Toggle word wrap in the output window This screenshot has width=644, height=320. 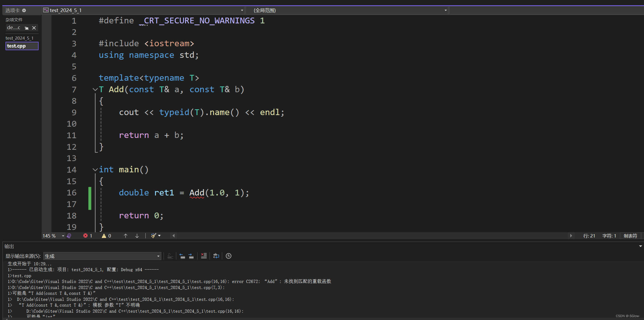[216, 256]
